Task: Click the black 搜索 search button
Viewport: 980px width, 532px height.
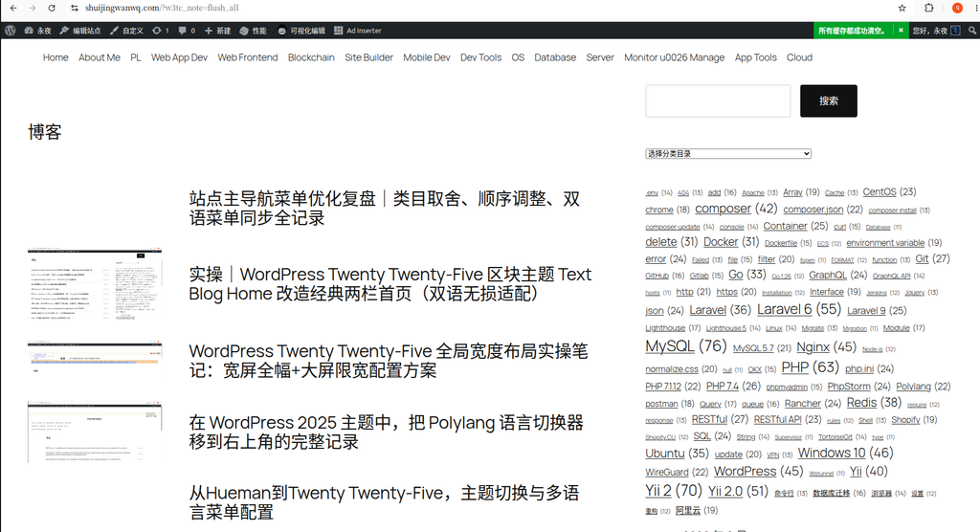Action: [829, 100]
